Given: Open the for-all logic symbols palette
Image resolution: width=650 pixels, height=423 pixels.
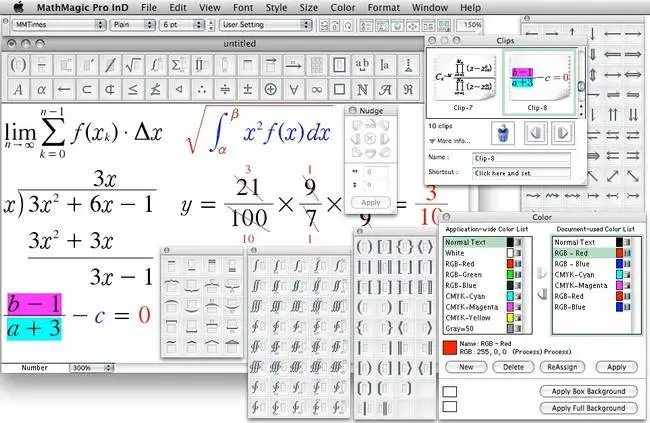Looking at the screenshot, I should 293,89.
